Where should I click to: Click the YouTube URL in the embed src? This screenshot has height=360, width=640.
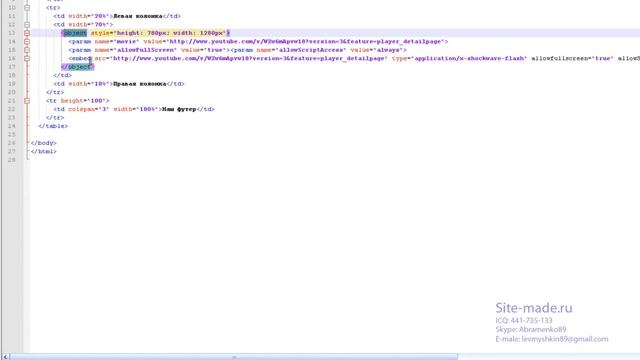tap(249, 58)
